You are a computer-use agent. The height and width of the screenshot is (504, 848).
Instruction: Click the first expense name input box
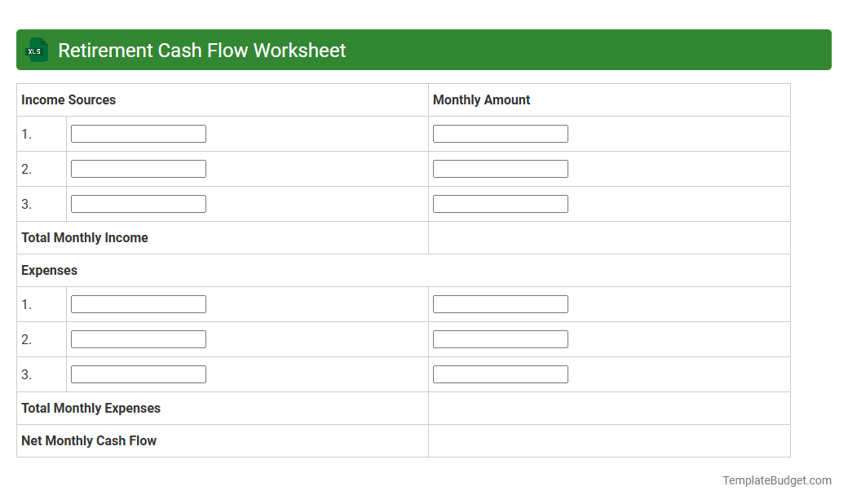point(138,303)
